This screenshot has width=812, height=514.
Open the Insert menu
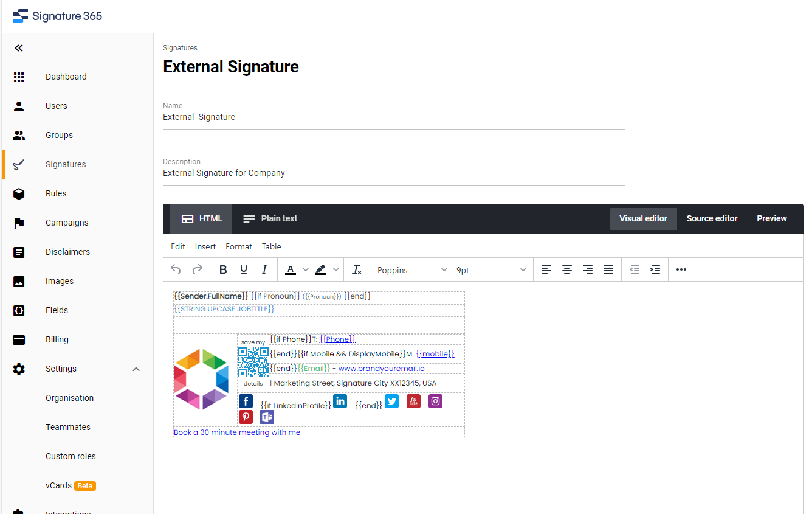(x=205, y=246)
